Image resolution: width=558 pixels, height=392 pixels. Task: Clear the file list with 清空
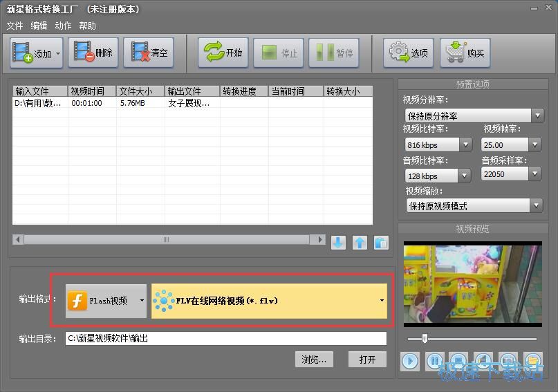[x=149, y=53]
